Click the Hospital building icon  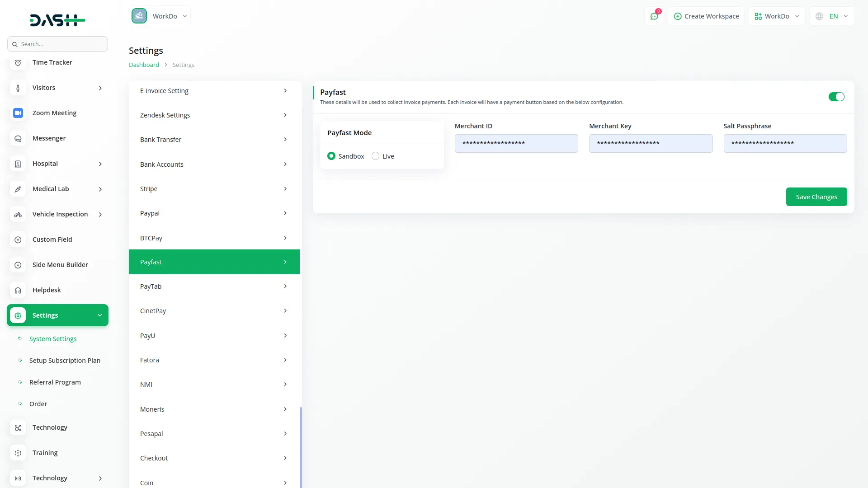coord(18,164)
